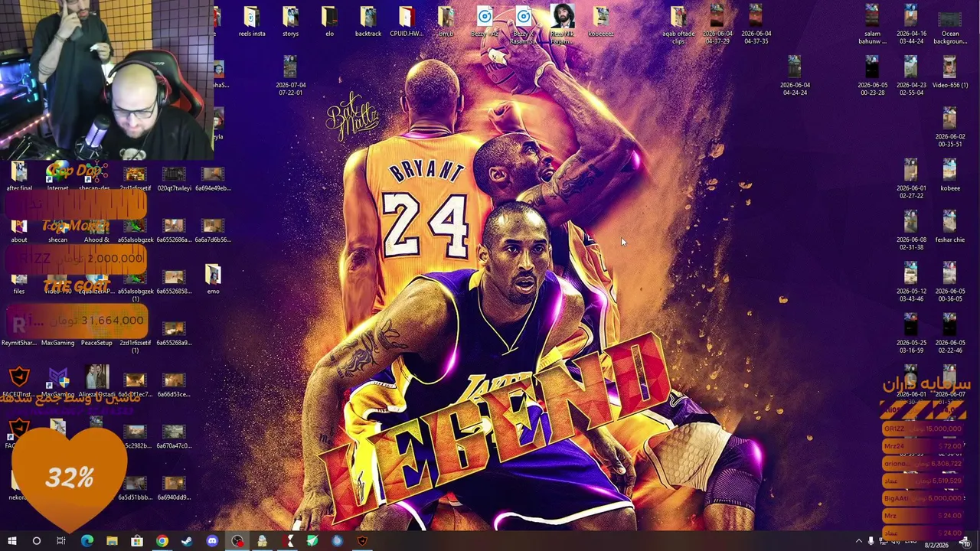Image resolution: width=980 pixels, height=551 pixels.
Task: Select the '6a6a7d6b56' video file
Action: [x=213, y=229]
